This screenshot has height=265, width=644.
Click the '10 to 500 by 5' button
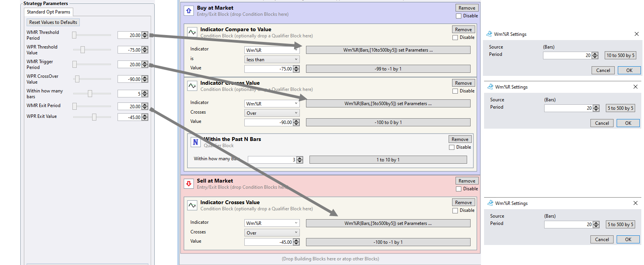click(620, 55)
